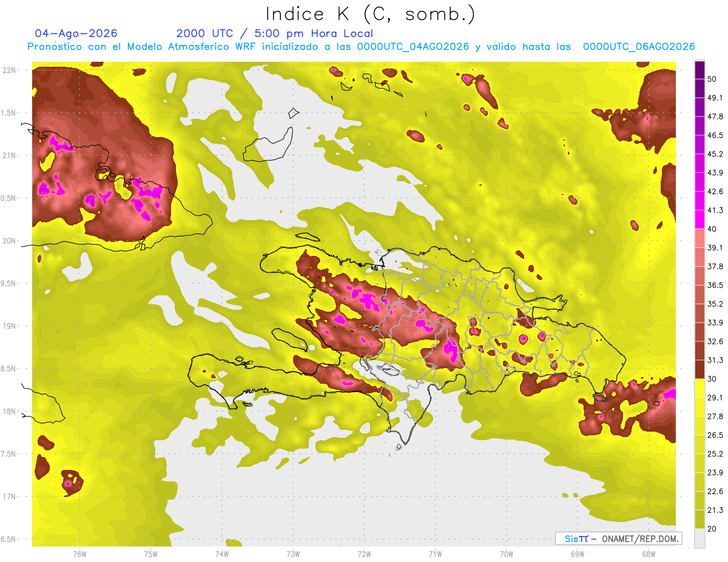Screen dimensions: 728x562
Task: Click the '32.6' color bar value
Action: tap(715, 341)
